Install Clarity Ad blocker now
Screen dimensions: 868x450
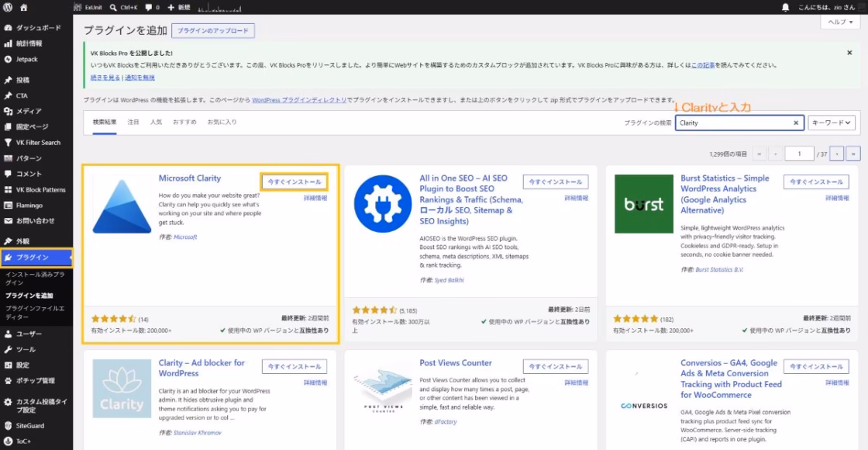point(294,366)
